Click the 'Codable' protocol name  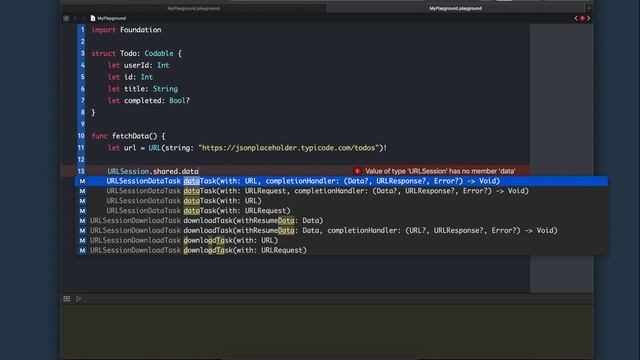159,53
